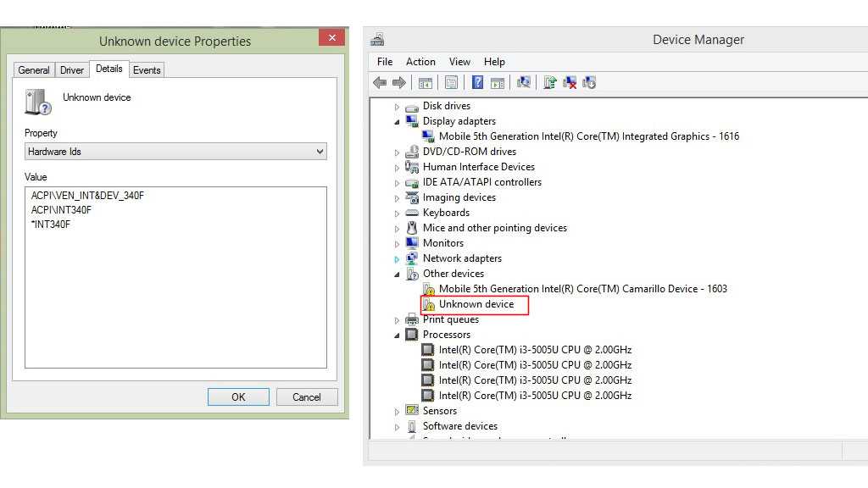Toggle the Show/Hide Console Tree toolbar icon
Viewport: 868px width, 488px height.
[426, 83]
